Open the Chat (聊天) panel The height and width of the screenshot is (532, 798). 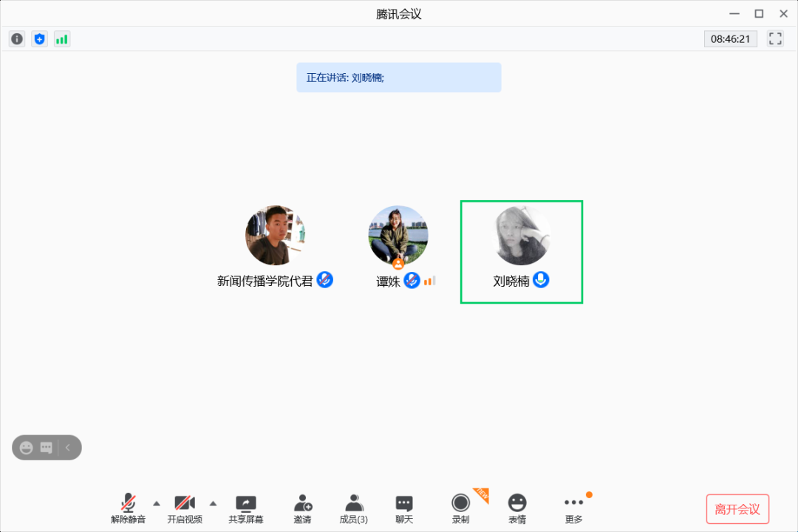(404, 508)
